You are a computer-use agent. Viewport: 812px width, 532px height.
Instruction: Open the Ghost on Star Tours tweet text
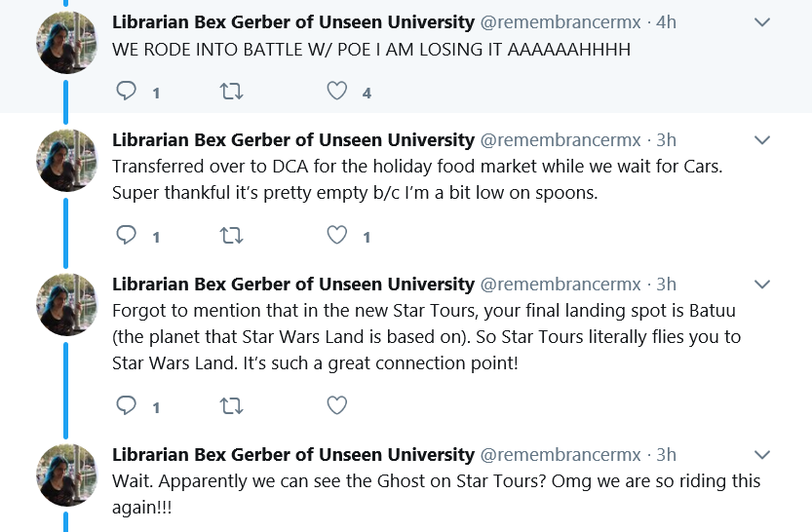pos(436,494)
